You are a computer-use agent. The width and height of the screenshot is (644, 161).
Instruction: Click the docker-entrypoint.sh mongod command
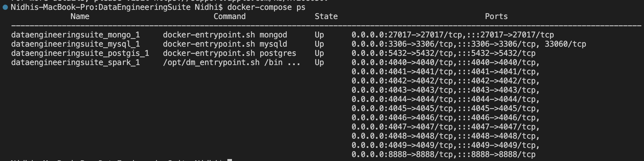point(225,35)
